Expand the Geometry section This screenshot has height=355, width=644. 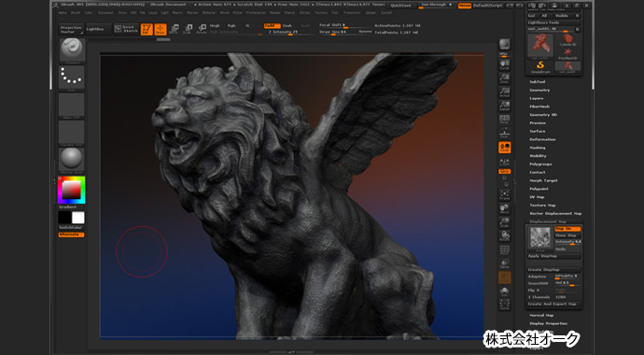tap(539, 90)
